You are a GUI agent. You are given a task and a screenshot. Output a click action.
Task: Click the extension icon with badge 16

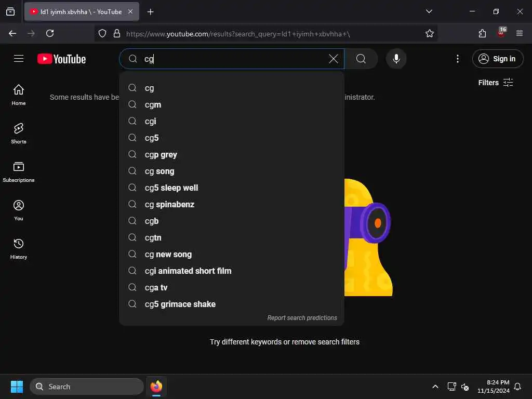[x=501, y=33]
